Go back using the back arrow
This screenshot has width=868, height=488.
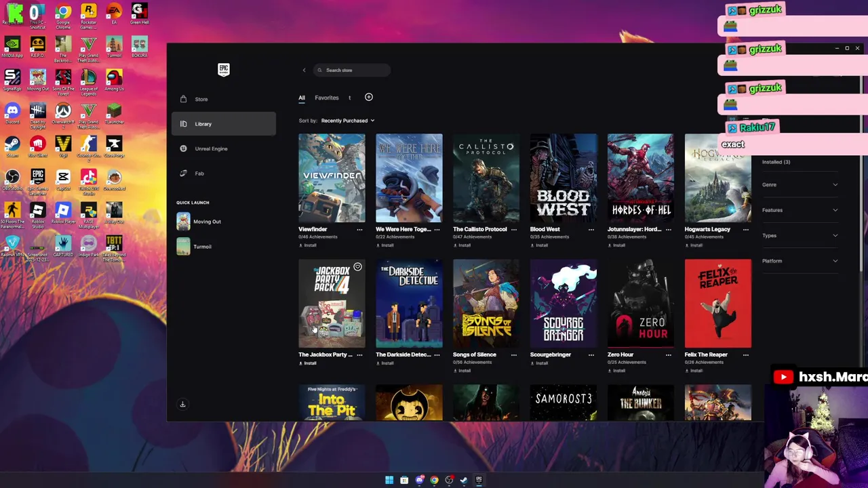304,70
